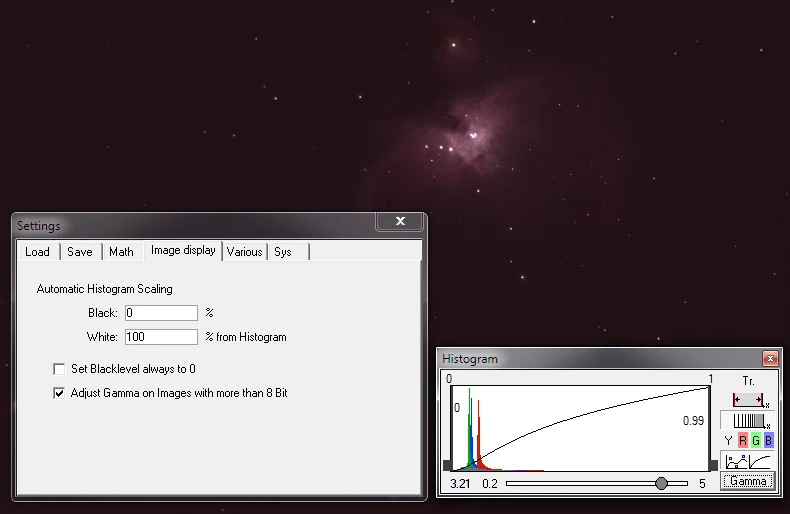The image size is (790, 514).
Task: Toggle the green G channel in histogram
Action: point(755,440)
